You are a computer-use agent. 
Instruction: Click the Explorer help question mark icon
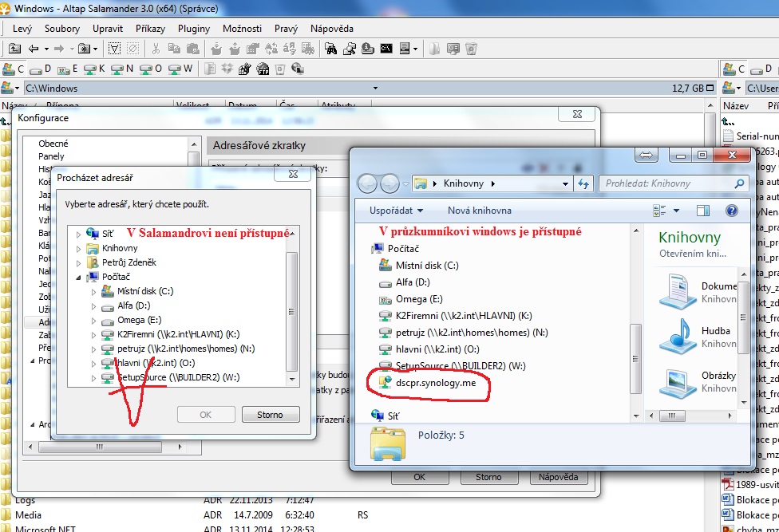point(731,211)
